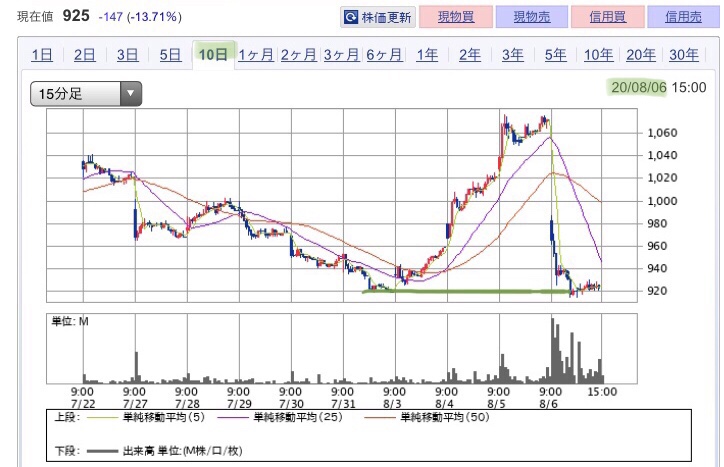Click the 単純移動平均(5) legend entry
Screen dimensions: 724x467
pyautogui.click(x=146, y=418)
